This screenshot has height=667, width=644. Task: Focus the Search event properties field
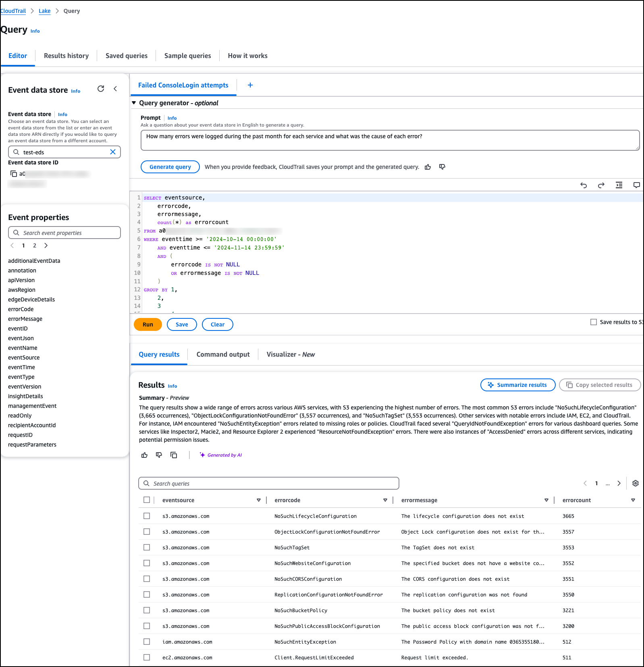point(64,233)
